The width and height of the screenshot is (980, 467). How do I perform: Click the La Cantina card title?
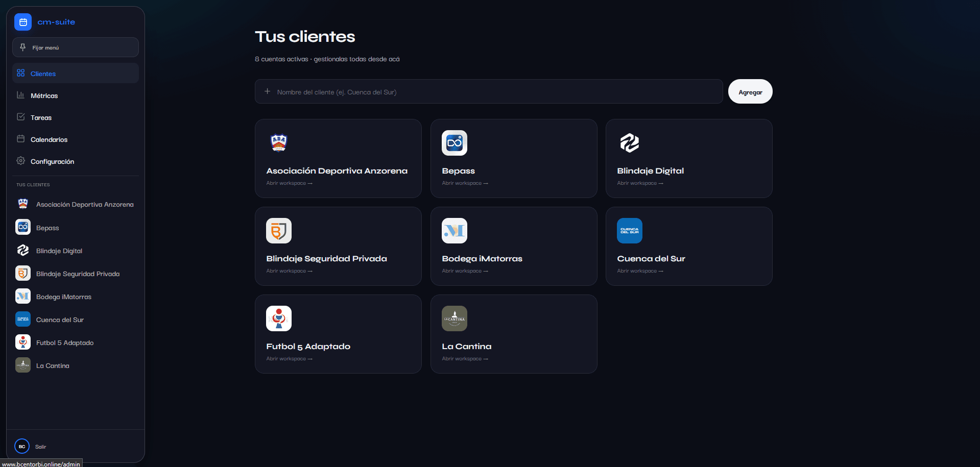point(466,346)
